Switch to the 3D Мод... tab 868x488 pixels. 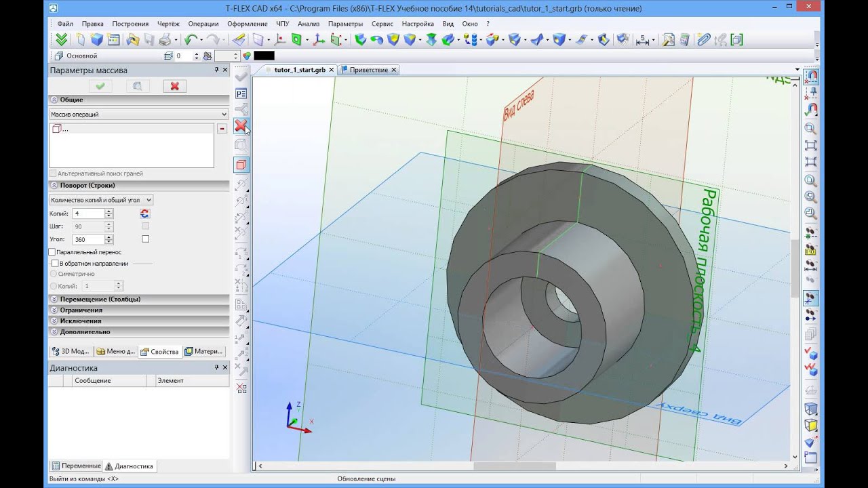click(71, 351)
